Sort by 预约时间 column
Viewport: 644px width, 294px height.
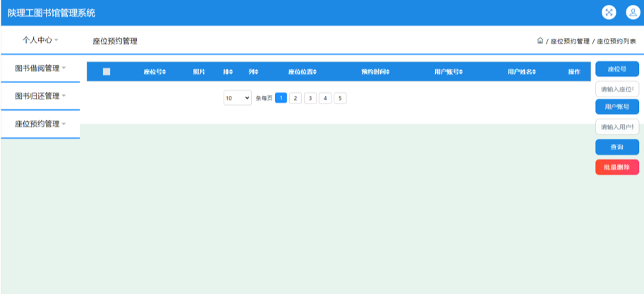[375, 72]
